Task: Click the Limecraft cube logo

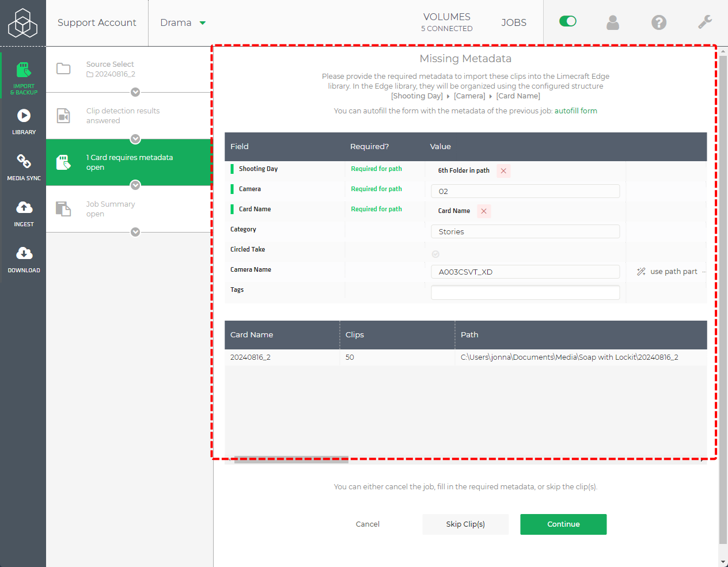Action: tap(23, 23)
